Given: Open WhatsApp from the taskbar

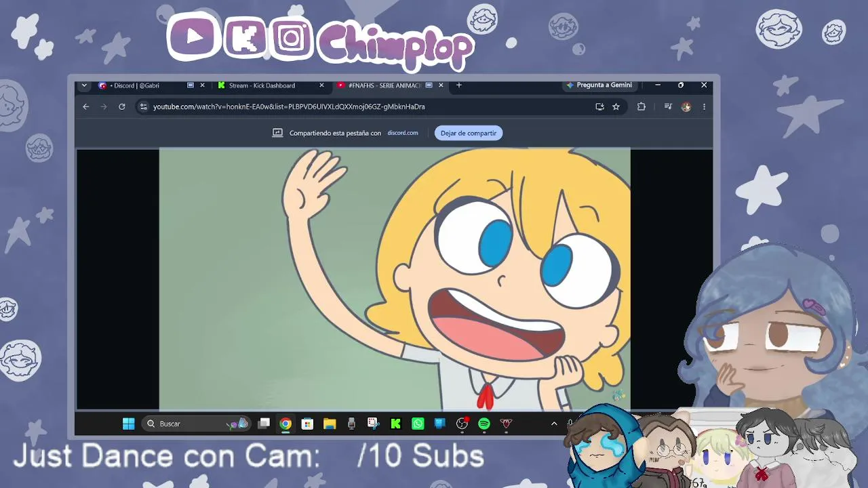Looking at the screenshot, I should coord(418,424).
